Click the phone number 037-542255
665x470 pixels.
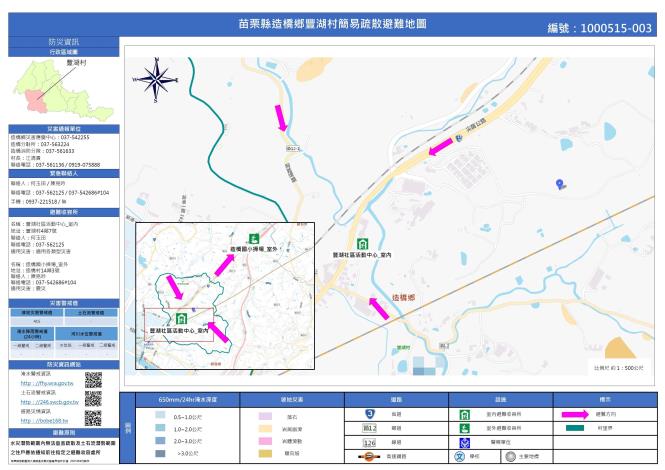click(x=75, y=137)
